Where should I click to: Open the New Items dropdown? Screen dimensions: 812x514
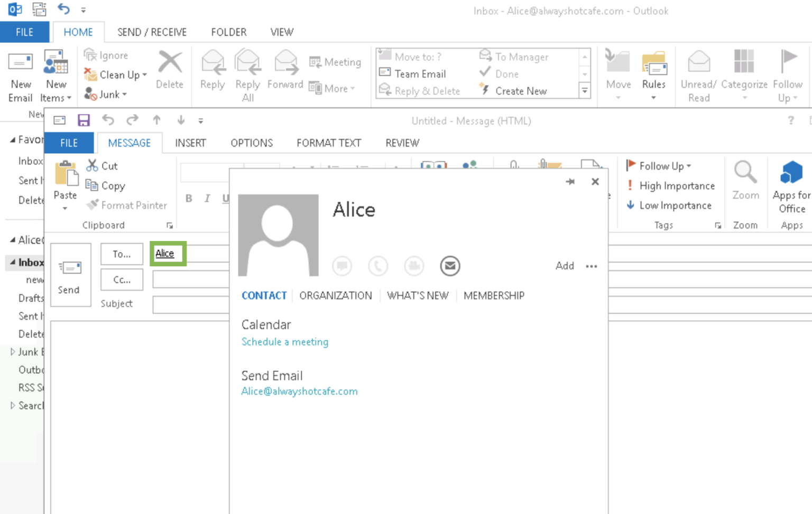(56, 77)
